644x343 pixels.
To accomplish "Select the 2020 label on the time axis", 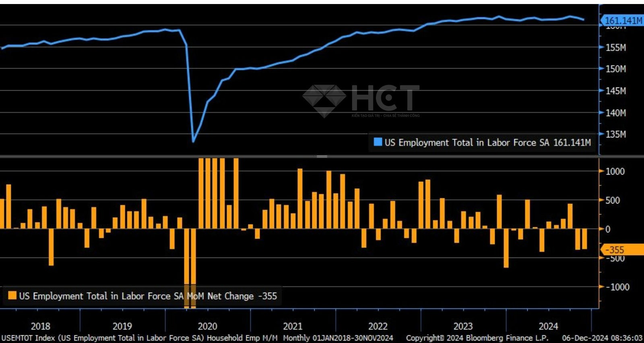I will pyautogui.click(x=207, y=326).
